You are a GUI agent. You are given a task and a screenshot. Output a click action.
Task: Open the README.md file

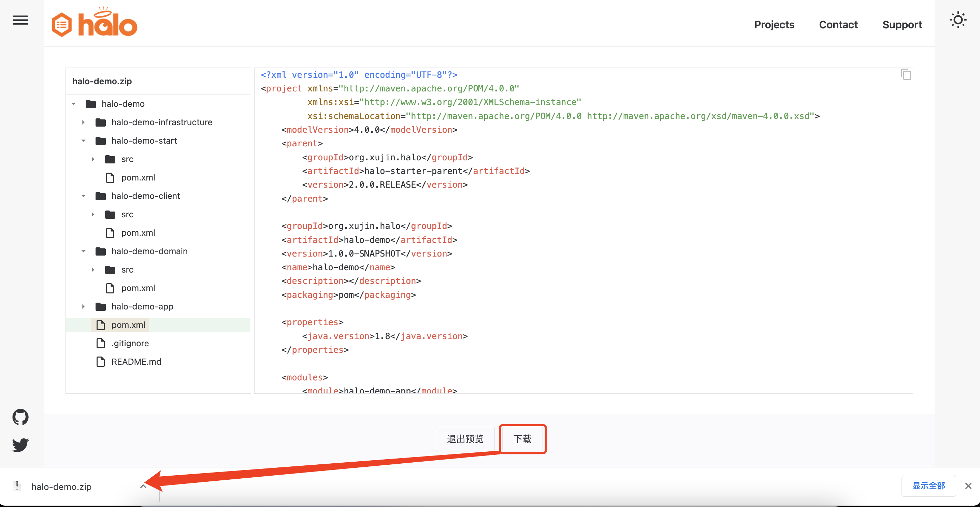[x=136, y=362]
